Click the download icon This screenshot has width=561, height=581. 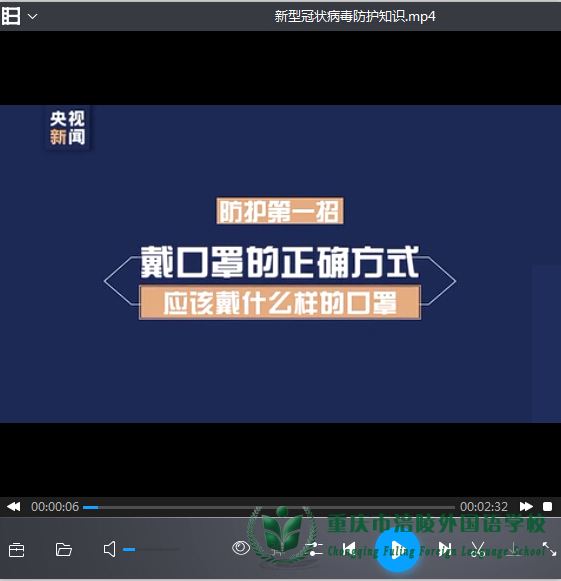click(x=514, y=549)
